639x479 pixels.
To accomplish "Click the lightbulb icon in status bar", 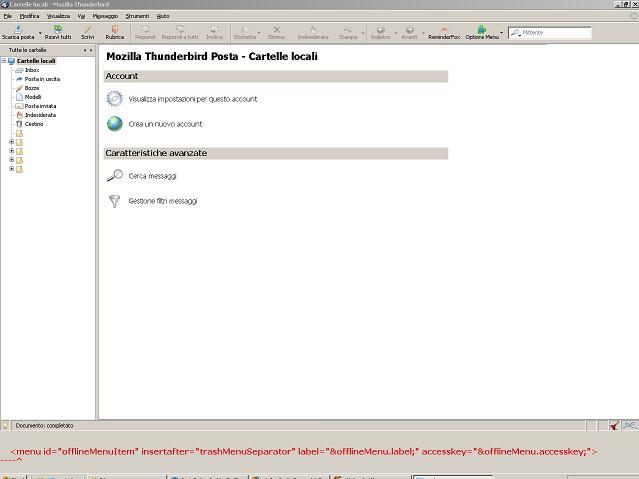I will pos(5,426).
